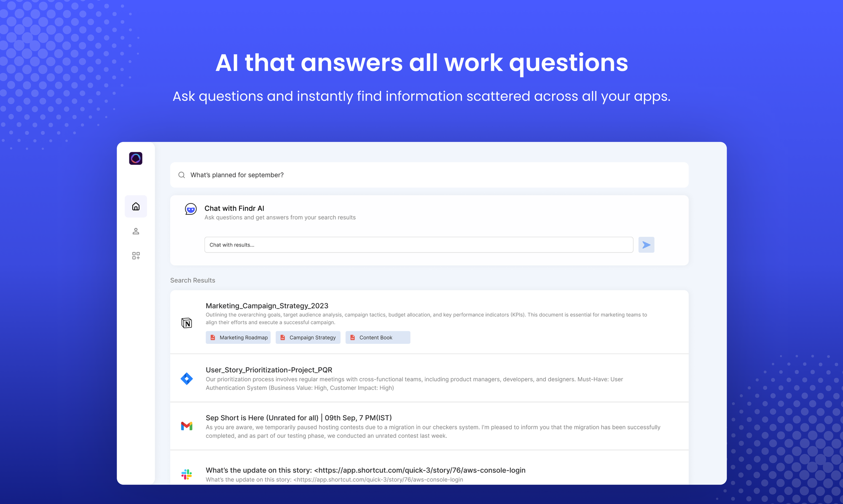Click the Shortcut diamond icon for User_Story_Prioritization
This screenshot has width=843, height=504.
tap(187, 378)
